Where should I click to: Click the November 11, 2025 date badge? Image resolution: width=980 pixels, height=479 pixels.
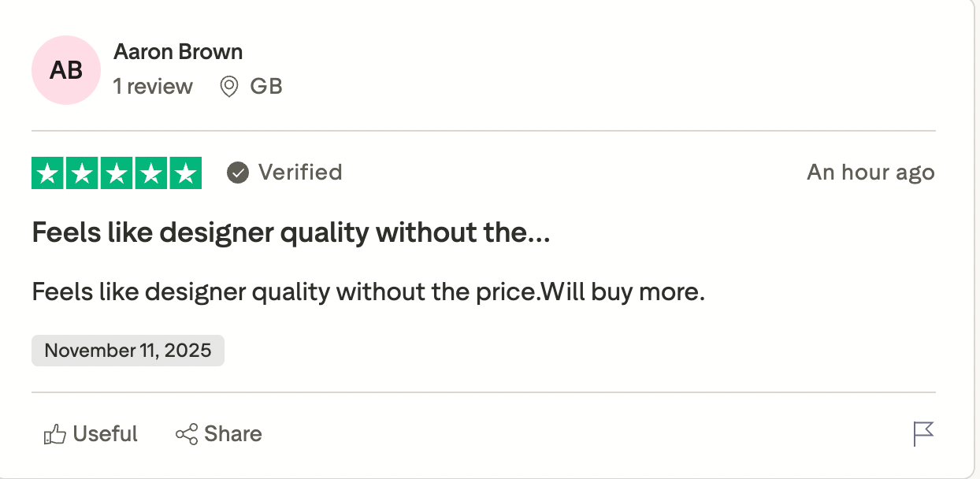(128, 351)
